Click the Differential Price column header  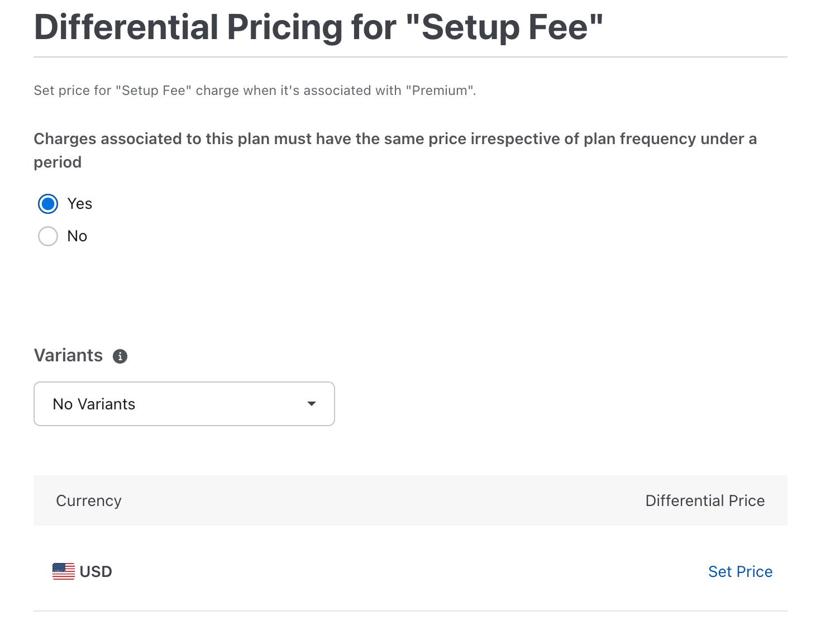(x=705, y=500)
